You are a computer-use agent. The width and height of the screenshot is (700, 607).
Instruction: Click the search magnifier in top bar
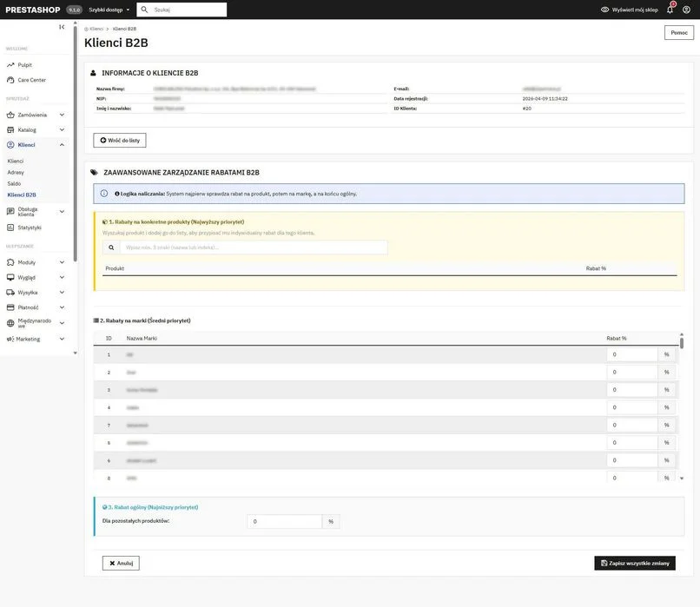(x=144, y=10)
